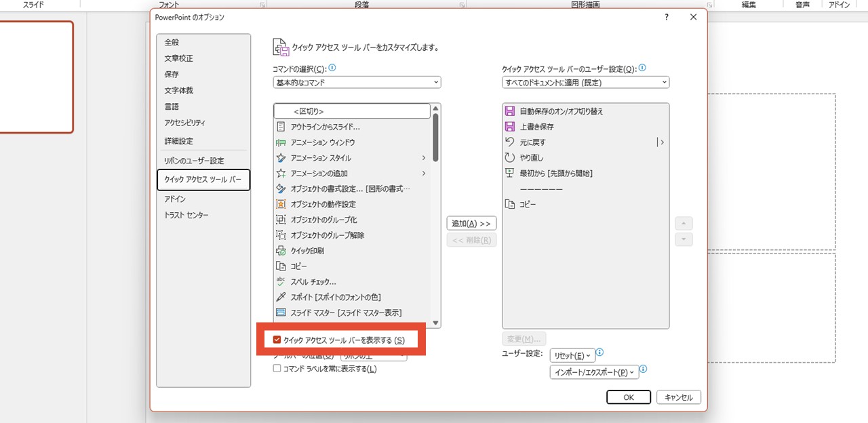Click the Slide Master command icon

click(281, 313)
